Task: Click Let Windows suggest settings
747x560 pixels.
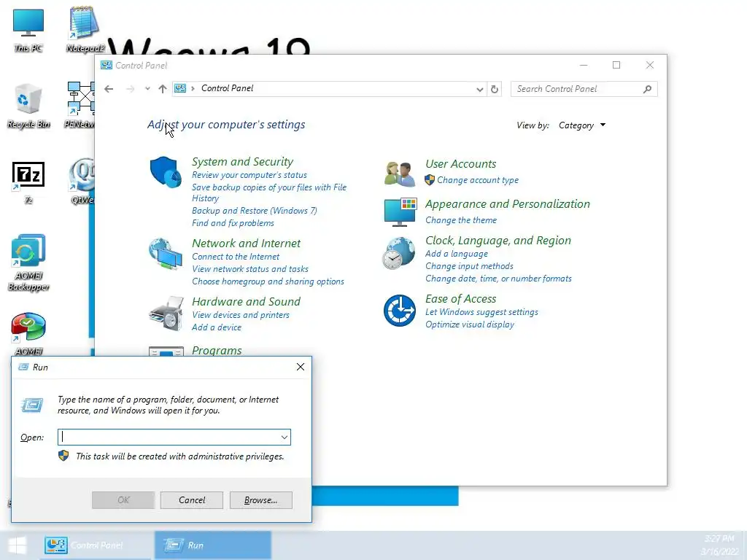Action: [x=481, y=312]
